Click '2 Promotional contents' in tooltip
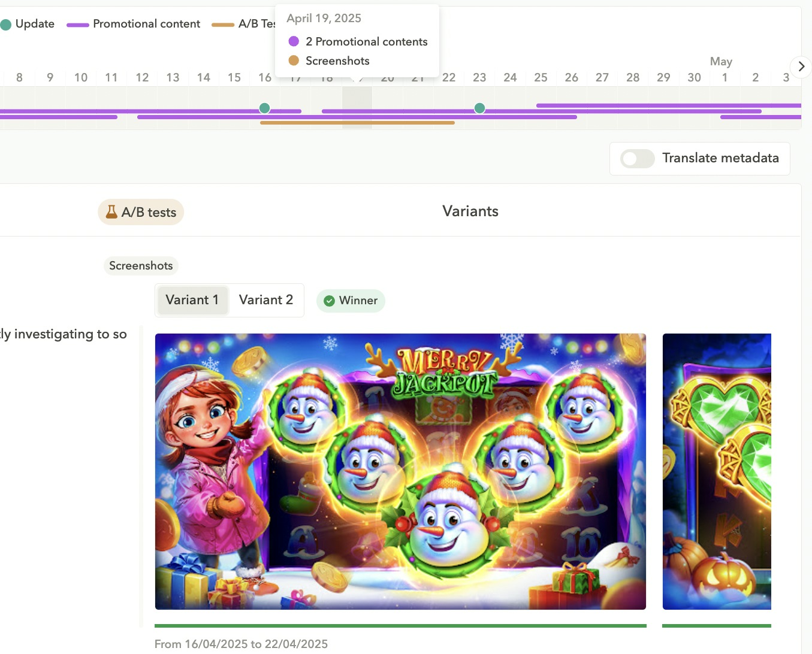Image resolution: width=812 pixels, height=654 pixels. pos(367,41)
